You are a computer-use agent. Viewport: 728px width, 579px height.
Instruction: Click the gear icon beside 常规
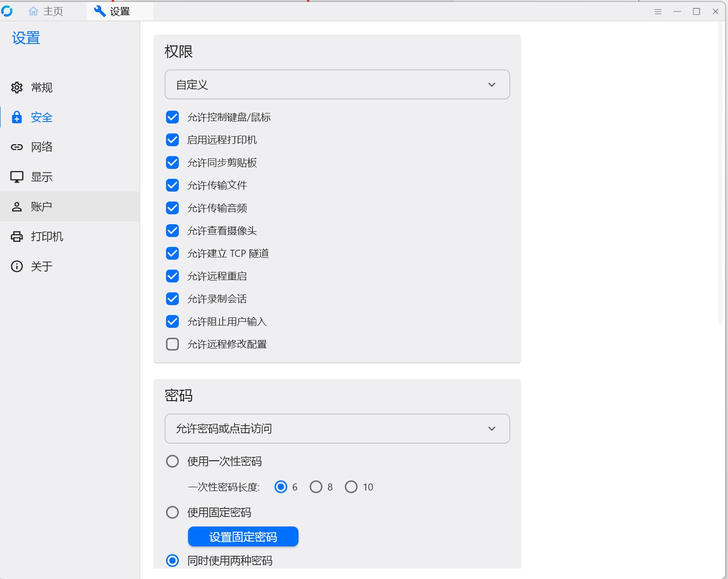[17, 88]
